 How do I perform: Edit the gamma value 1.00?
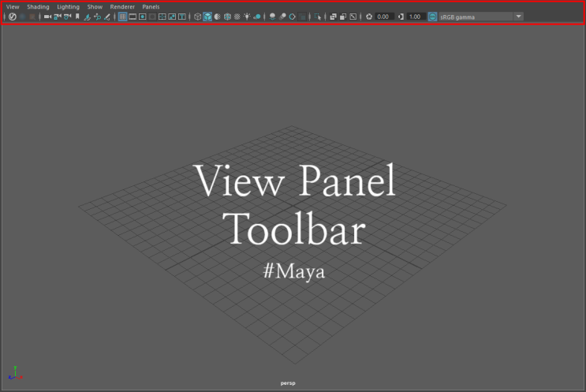pos(416,17)
